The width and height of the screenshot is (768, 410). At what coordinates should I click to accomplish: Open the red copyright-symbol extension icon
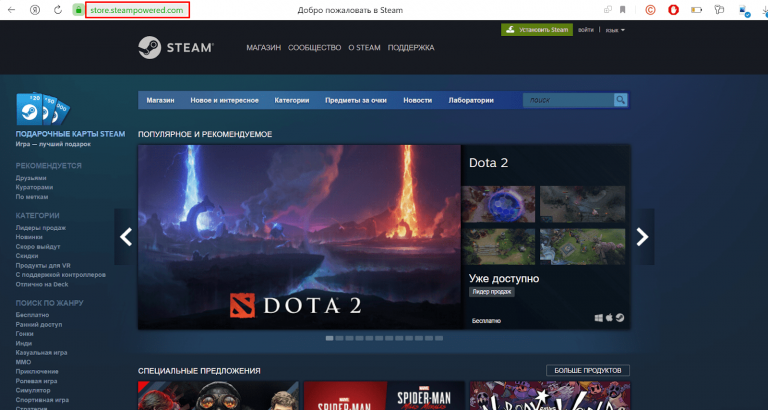point(650,10)
